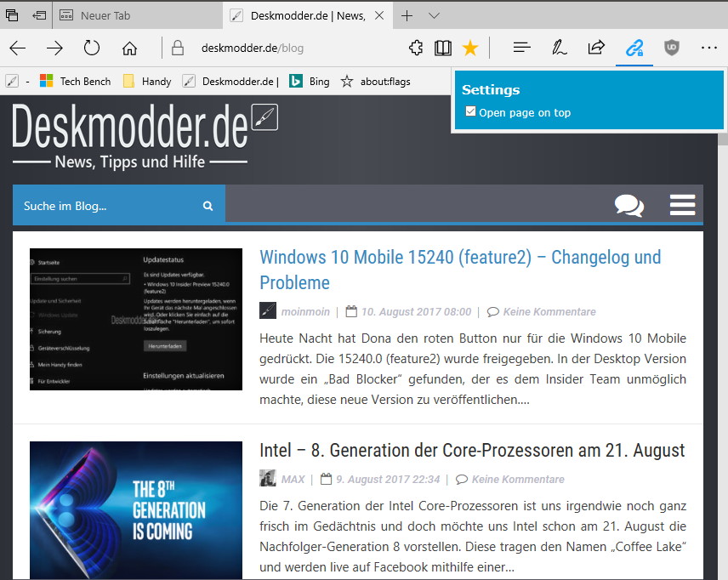Open a new tab with plus button
728x580 pixels.
[407, 15]
